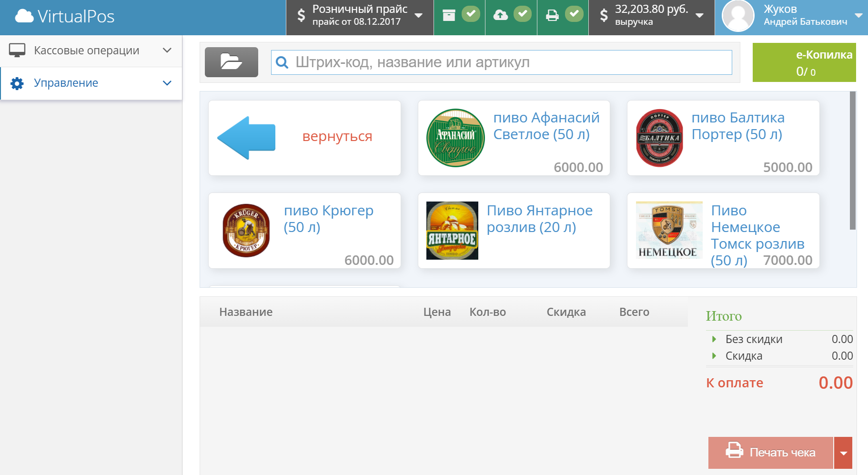Select the Крюгер beer logo thumbnail
868x475 pixels.
246,231
